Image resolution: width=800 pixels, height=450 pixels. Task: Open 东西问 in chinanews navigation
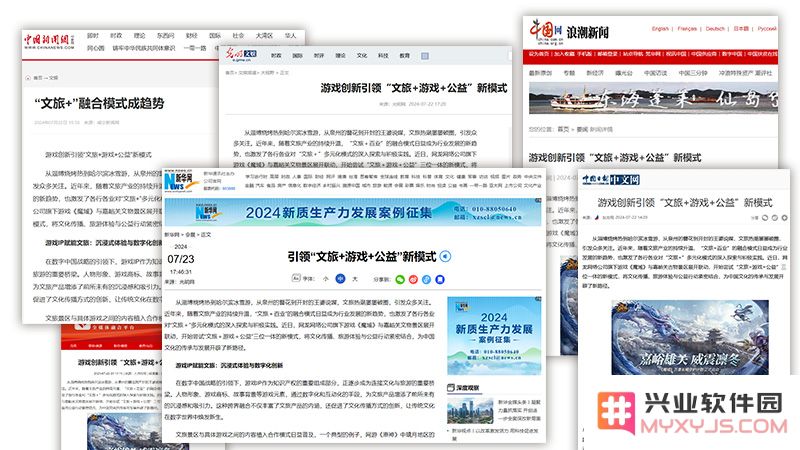(x=165, y=36)
